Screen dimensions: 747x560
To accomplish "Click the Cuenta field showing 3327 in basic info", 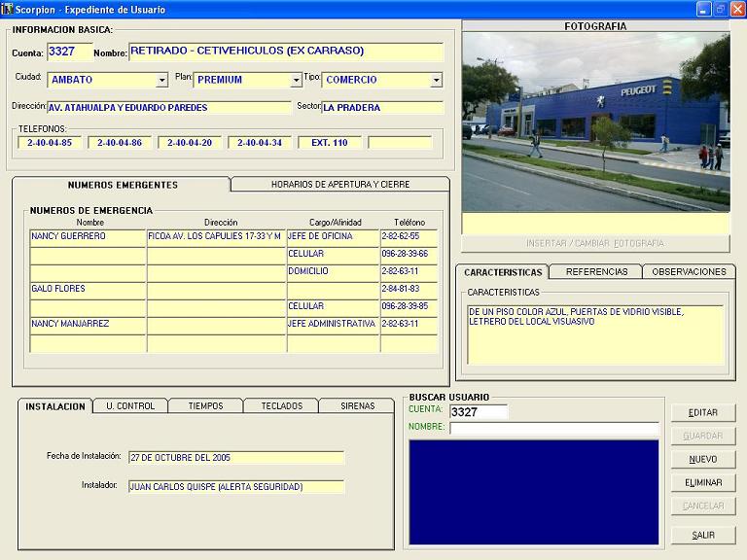I will pos(70,52).
